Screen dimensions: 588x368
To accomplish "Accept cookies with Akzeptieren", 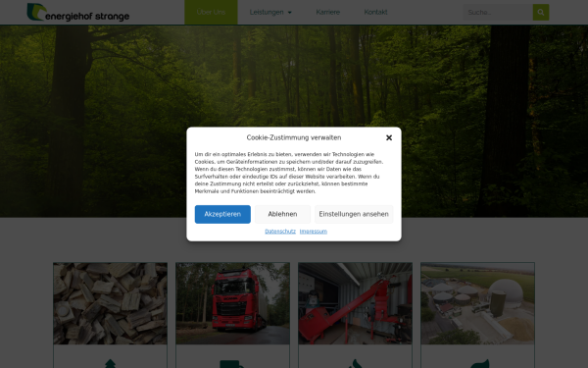I will [x=222, y=214].
